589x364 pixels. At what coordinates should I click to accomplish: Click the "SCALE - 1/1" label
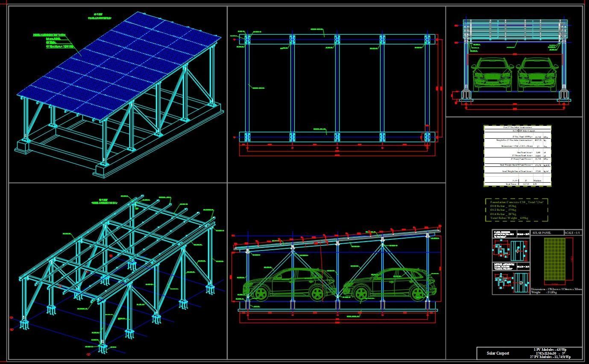click(572, 233)
